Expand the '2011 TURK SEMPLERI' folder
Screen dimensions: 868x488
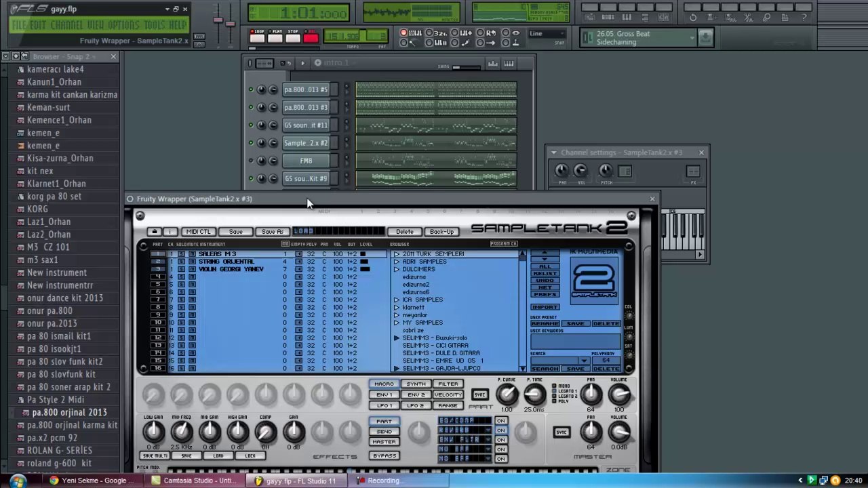pyautogui.click(x=396, y=254)
